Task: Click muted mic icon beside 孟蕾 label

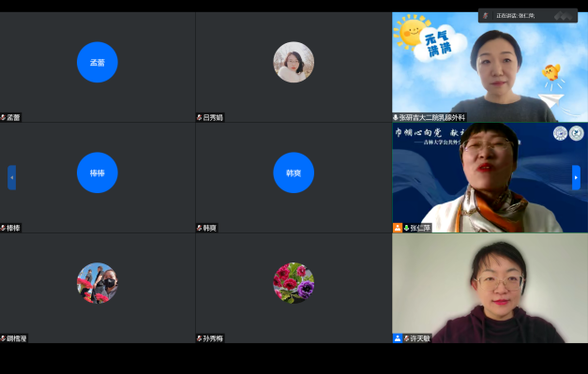Action: [x=3, y=118]
